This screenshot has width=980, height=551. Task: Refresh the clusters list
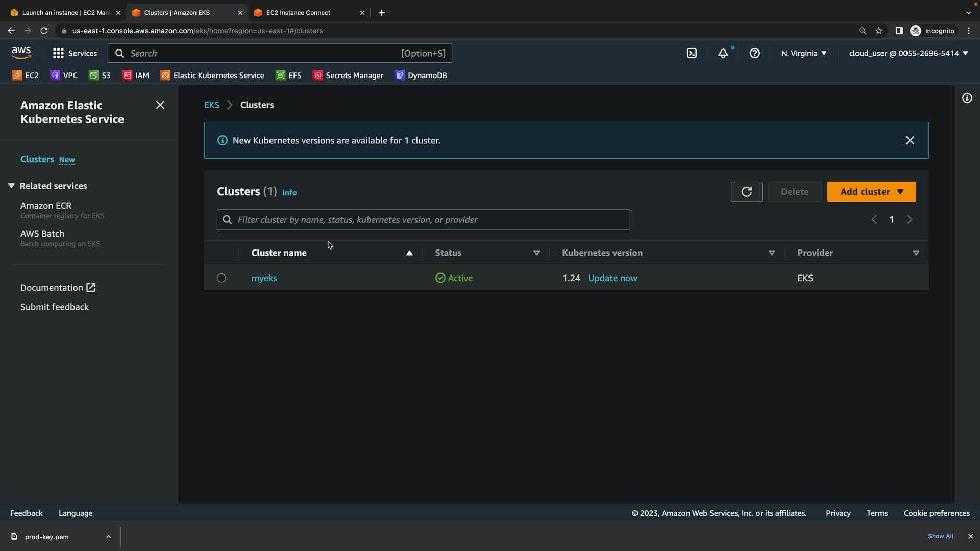(746, 192)
